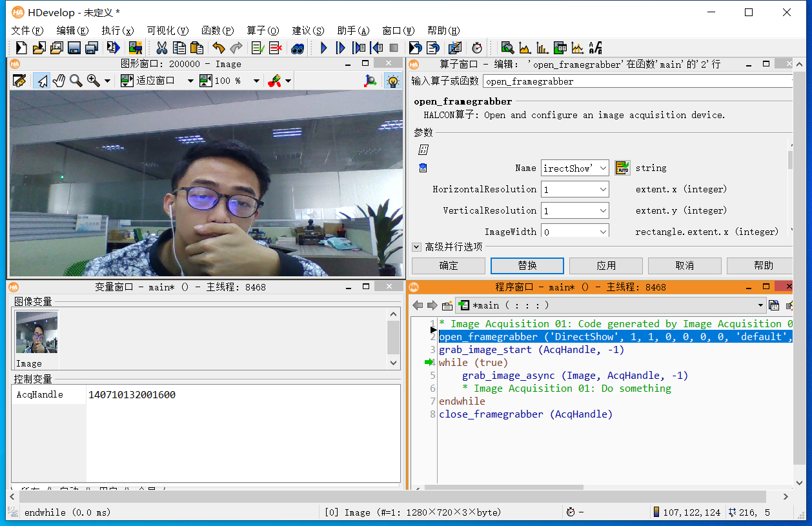Activate selected program lines (green check)
This screenshot has width=812, height=526.
click(x=258, y=47)
